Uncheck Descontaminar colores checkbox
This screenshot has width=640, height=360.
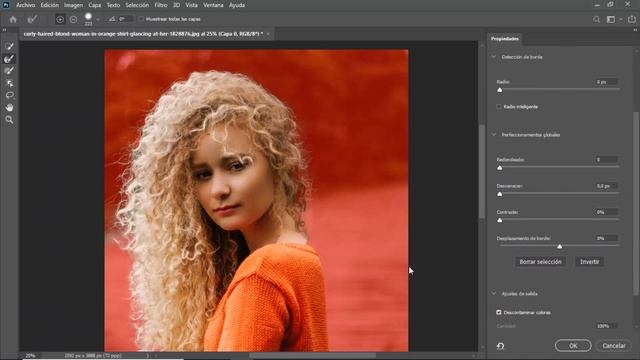click(499, 312)
